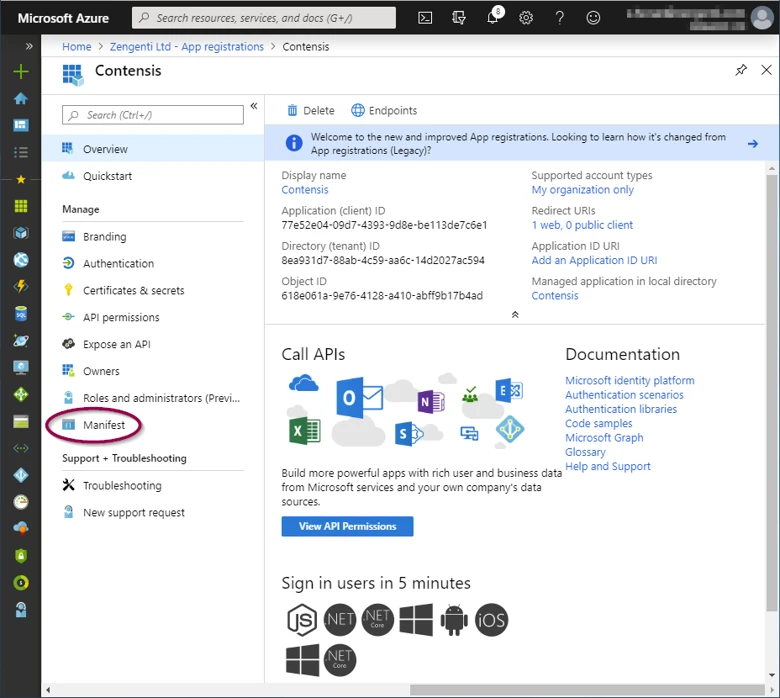Click 1 web, 0 public client link
The image size is (780, 698).
coord(582,225)
